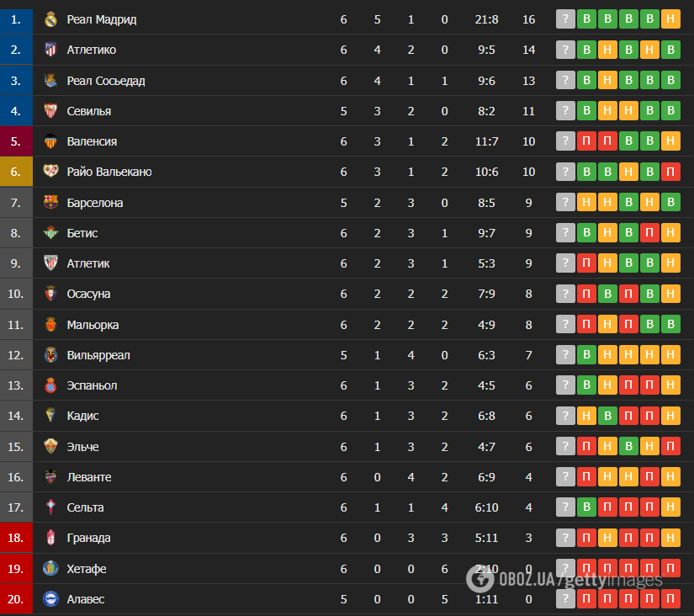Click the Villarreal yellow crest icon

click(51, 355)
